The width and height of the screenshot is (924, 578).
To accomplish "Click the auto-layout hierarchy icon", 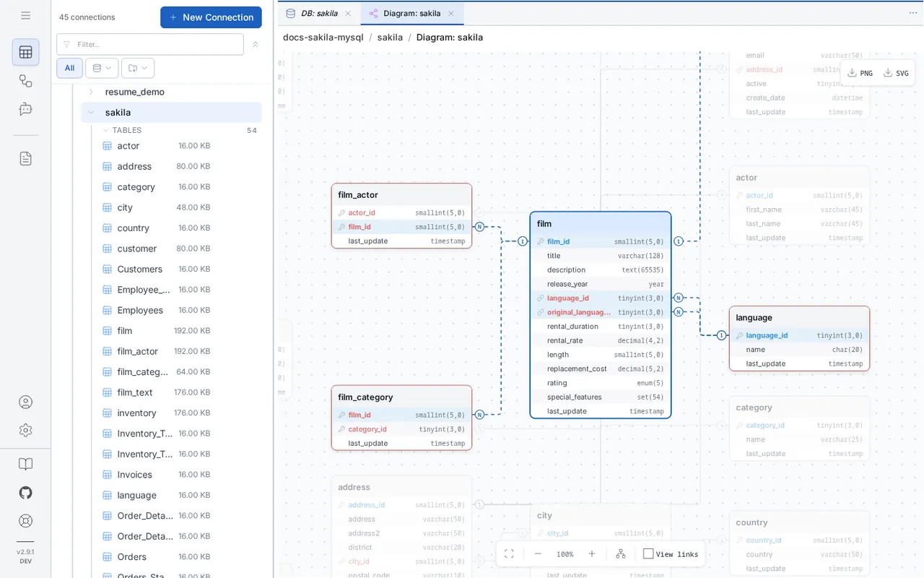I will point(621,554).
